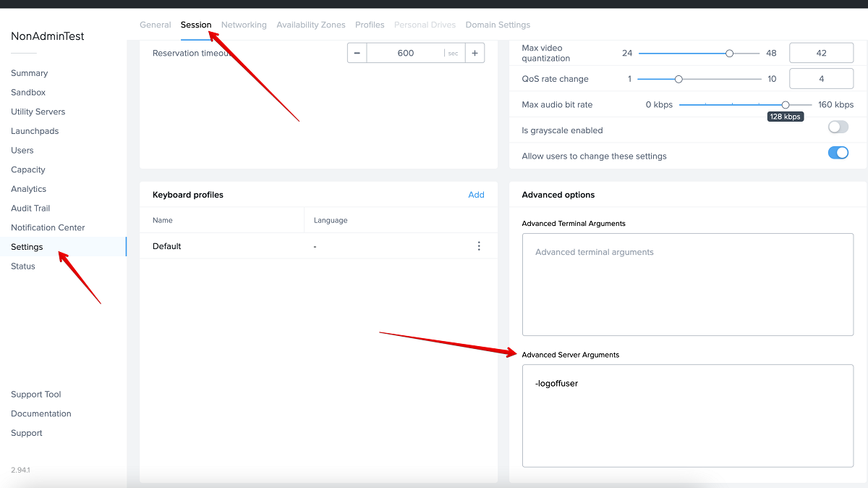
Task: Navigate to Utility Servers
Action: (38, 112)
